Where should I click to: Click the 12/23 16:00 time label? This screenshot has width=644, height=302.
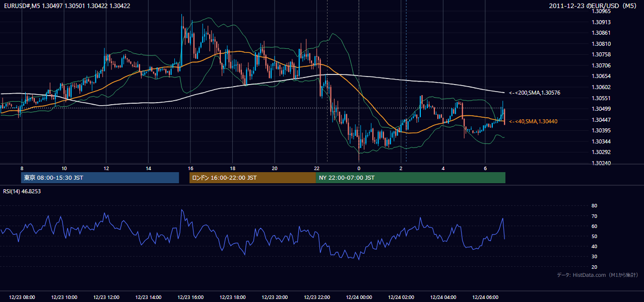190,297
